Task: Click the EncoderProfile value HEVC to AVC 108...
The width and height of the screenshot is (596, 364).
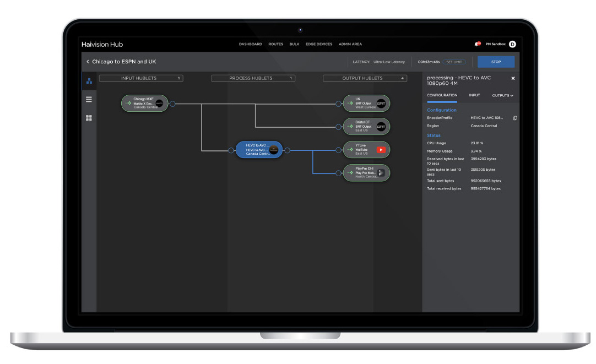Action: tap(486, 118)
